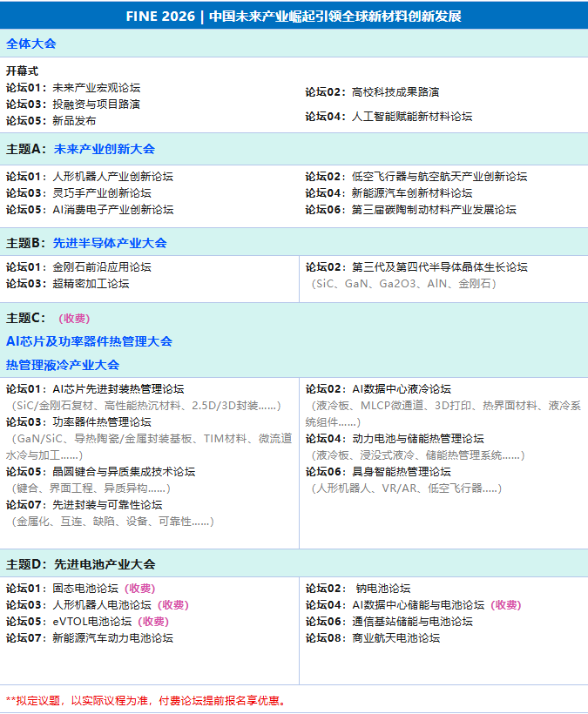Image resolution: width=588 pixels, height=714 pixels.
Task: Click the FINE 2026 title banner
Action: point(294,17)
